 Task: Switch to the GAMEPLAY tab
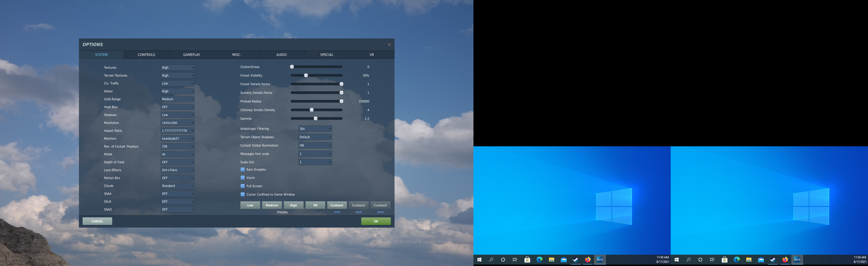(191, 54)
